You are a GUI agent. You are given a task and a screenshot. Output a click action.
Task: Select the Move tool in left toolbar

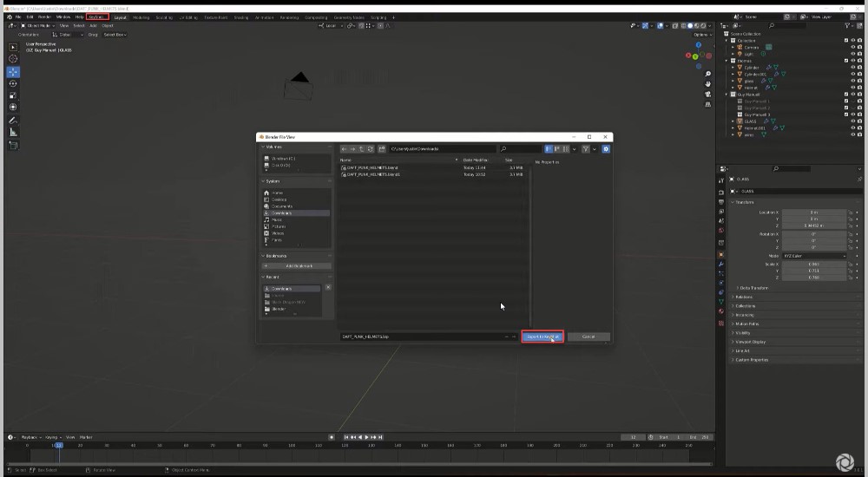(13, 71)
